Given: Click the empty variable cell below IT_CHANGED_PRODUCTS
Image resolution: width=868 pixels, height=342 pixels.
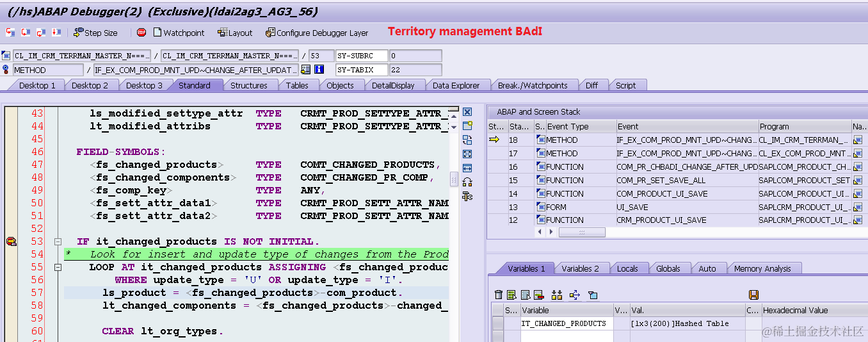Looking at the screenshot, I should pos(567,335).
